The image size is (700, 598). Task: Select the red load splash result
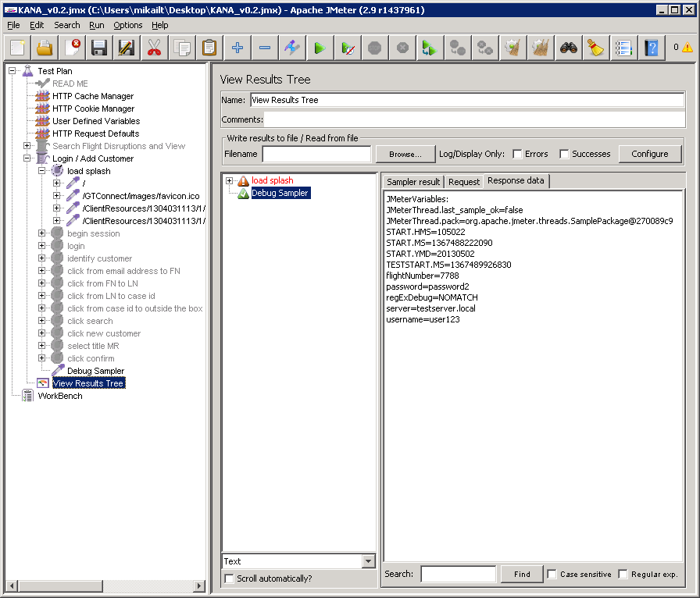[273, 180]
